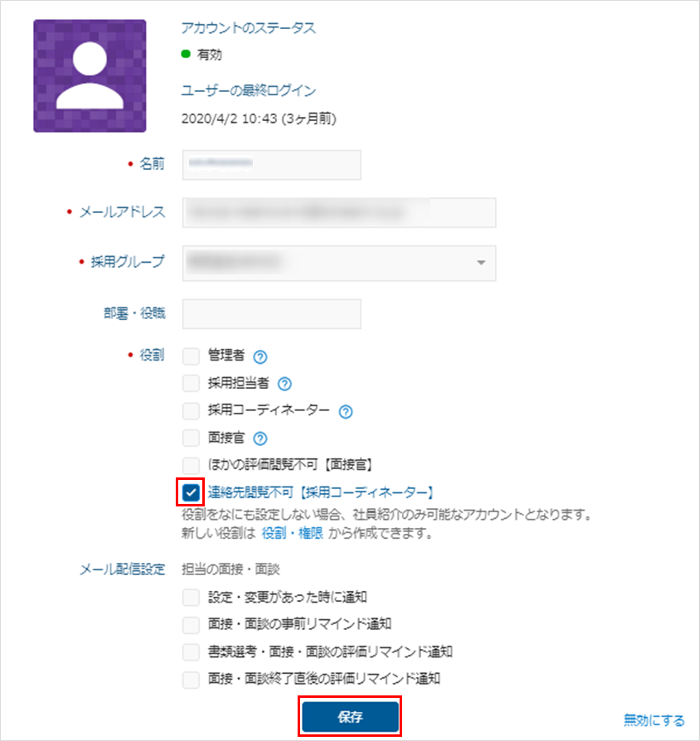The height and width of the screenshot is (741, 700).
Task: Show help for the 面接官 role
Action: tap(260, 439)
